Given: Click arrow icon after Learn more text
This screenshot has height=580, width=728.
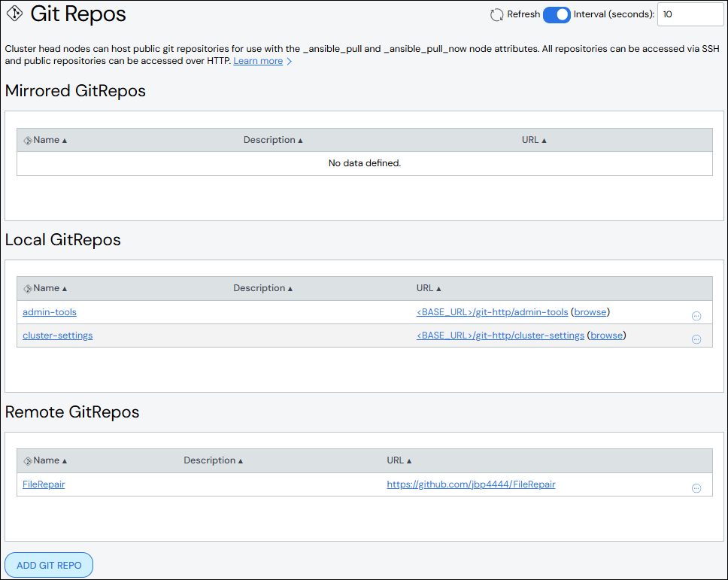Looking at the screenshot, I should tap(290, 61).
